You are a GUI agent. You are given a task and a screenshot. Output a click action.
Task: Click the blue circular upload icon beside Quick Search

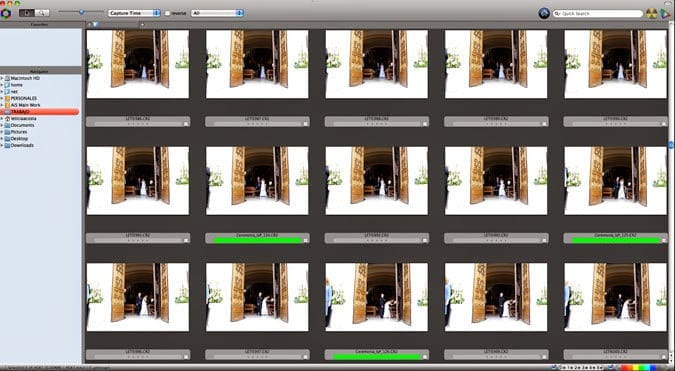(544, 13)
